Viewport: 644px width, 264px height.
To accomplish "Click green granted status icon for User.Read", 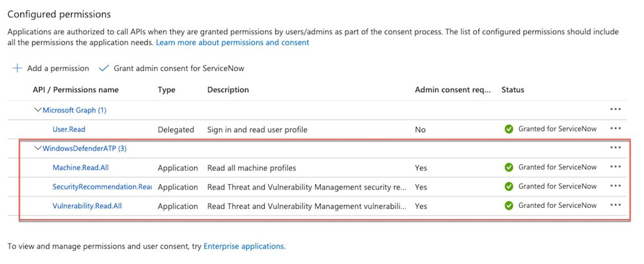I will [x=509, y=129].
